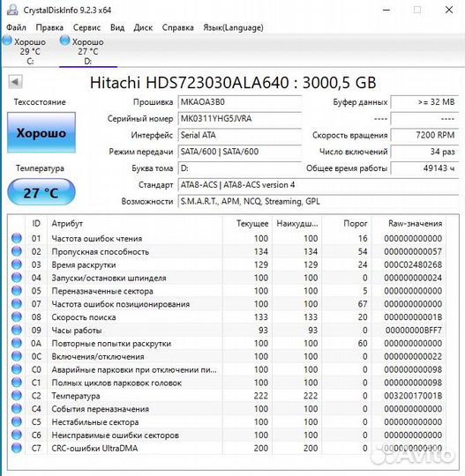
Task: Select the Пропускная способность row
Action: point(227,251)
